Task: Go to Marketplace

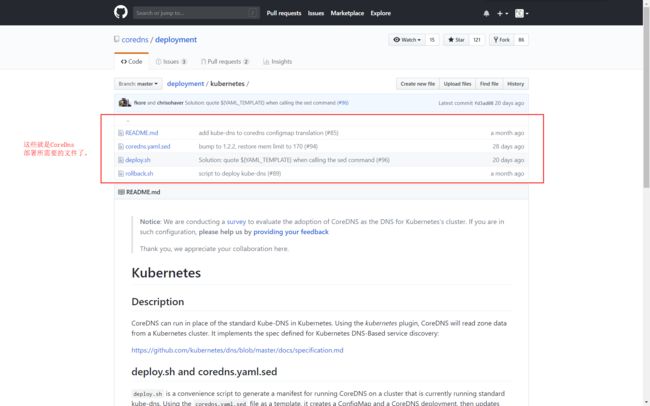Action: (347, 13)
